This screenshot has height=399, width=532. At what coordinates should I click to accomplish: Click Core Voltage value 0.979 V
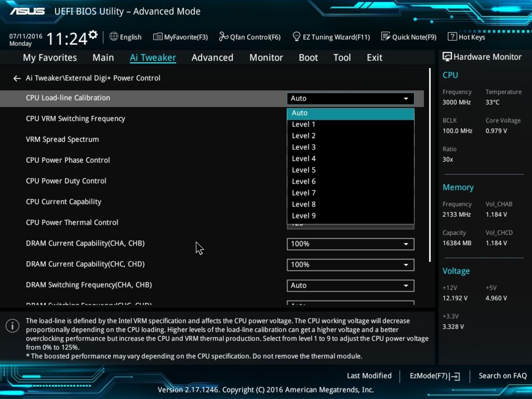click(x=496, y=131)
